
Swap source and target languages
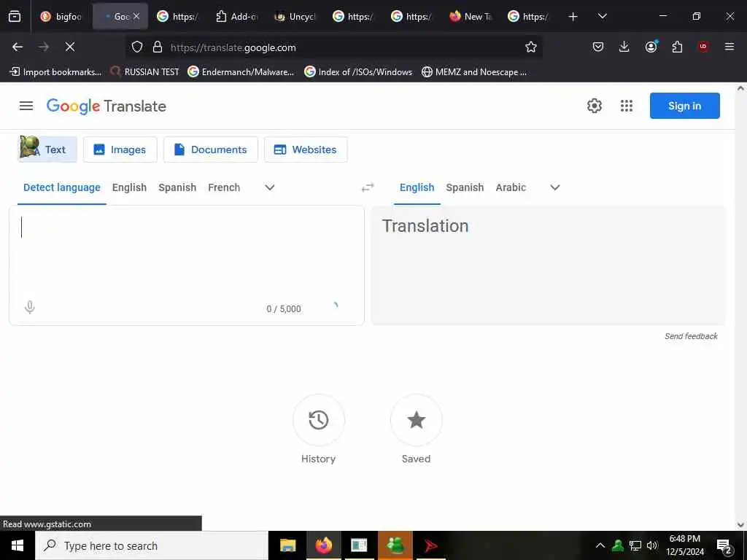tap(368, 187)
